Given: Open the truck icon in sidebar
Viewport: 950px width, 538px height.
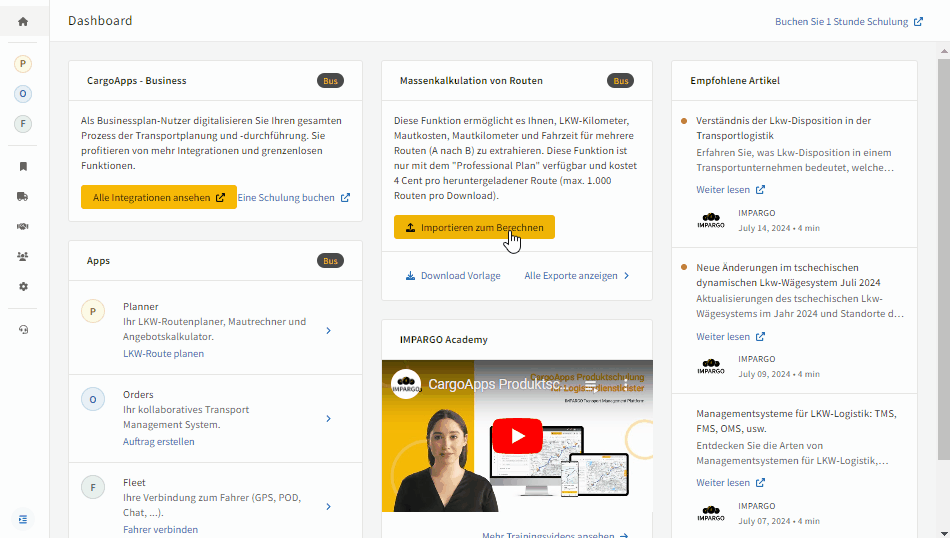Looking at the screenshot, I should tap(23, 196).
